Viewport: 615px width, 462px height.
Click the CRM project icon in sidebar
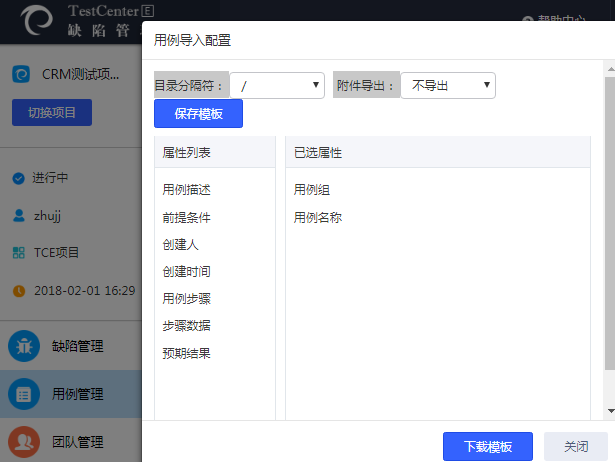[x=20, y=74]
